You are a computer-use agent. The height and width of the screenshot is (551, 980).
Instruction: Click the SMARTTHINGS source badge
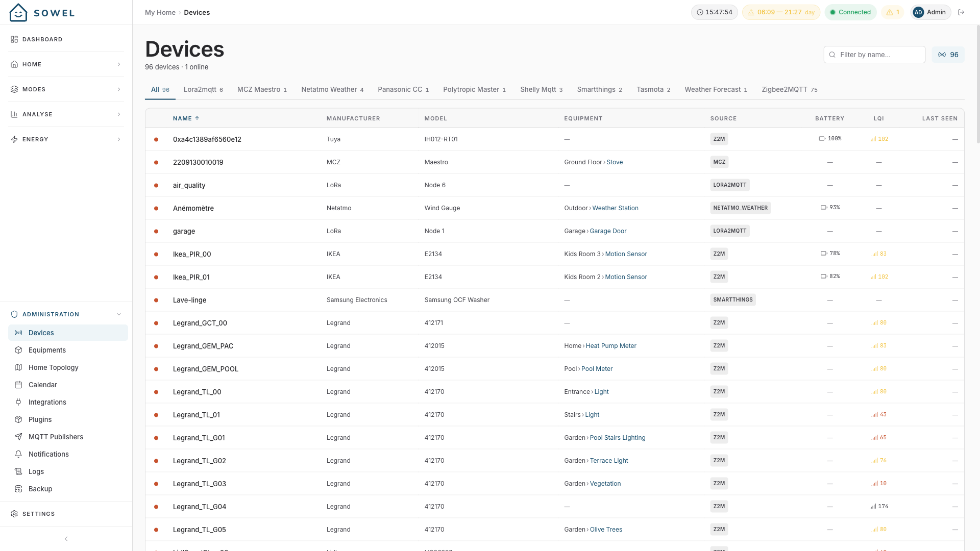click(x=732, y=300)
